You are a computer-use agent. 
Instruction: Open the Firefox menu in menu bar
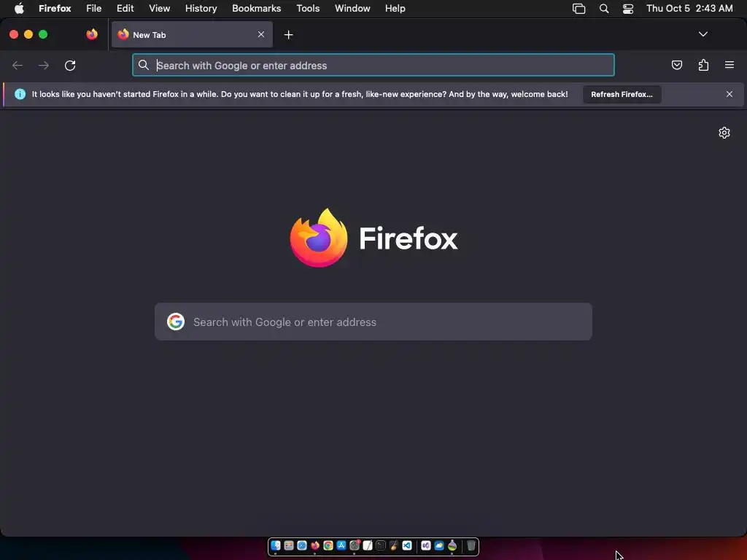coord(55,9)
